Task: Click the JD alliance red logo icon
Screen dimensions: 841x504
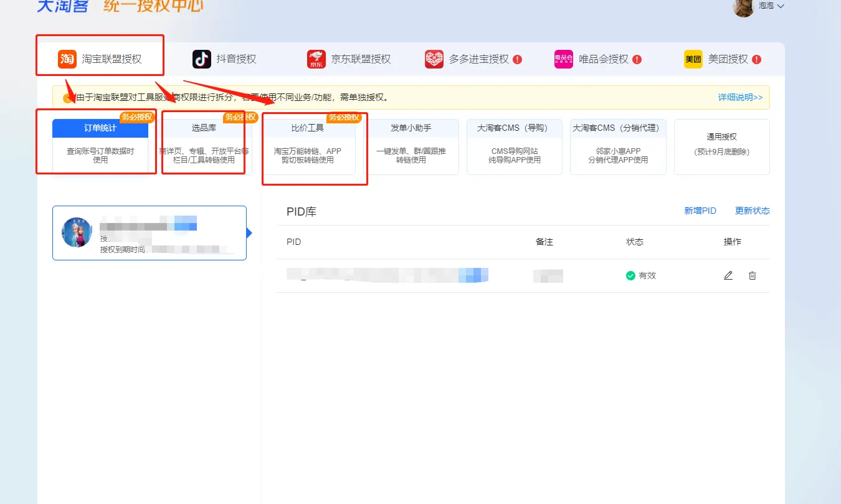Action: coord(316,59)
